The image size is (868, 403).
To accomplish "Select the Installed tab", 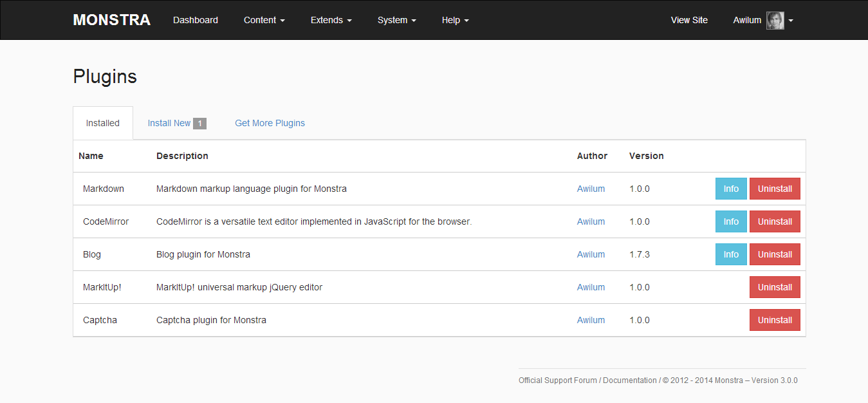I will [103, 123].
